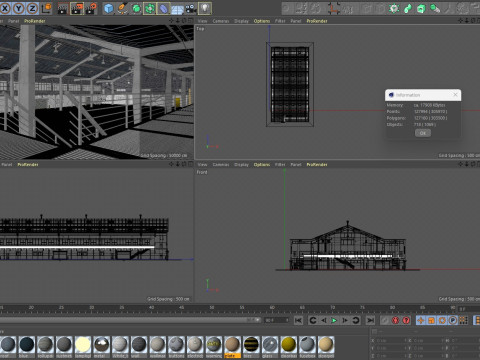
Task: Open the Filter menu in the Front viewport
Action: (280, 164)
